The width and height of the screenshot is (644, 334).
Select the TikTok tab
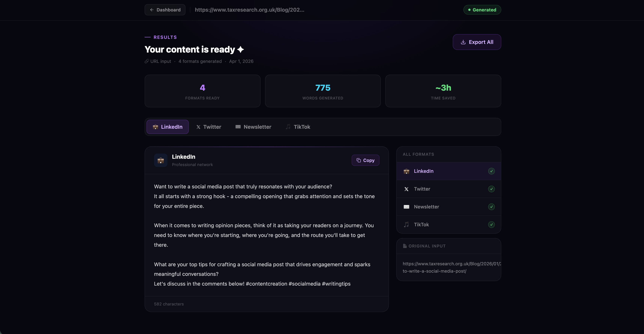click(298, 127)
